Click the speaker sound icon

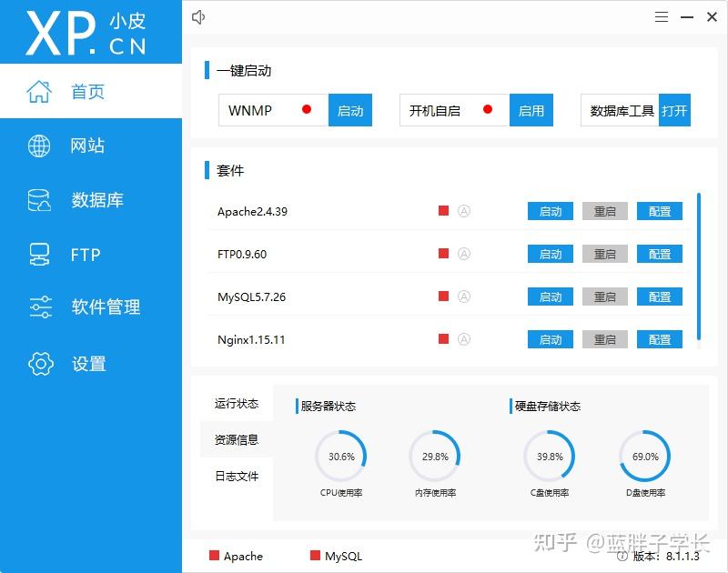click(198, 17)
